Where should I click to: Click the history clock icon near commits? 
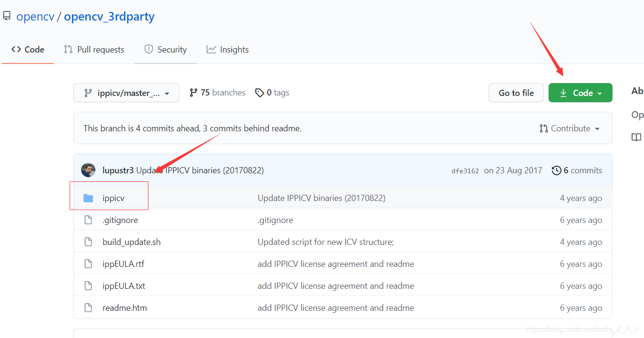(x=556, y=170)
